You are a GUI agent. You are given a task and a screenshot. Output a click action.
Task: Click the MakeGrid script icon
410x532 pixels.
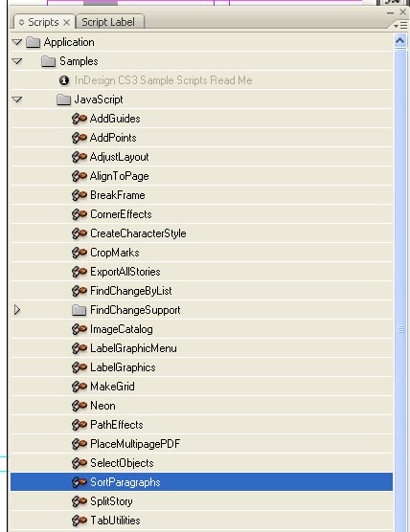click(80, 387)
